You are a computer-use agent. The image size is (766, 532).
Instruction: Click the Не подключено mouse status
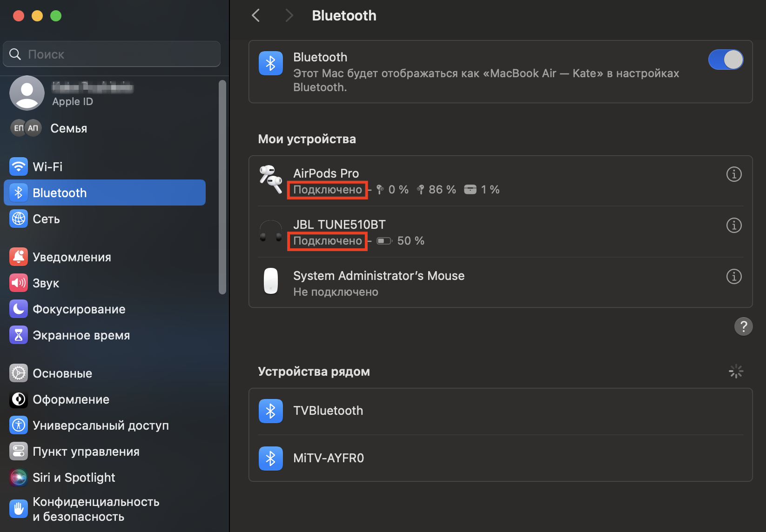tap(336, 292)
